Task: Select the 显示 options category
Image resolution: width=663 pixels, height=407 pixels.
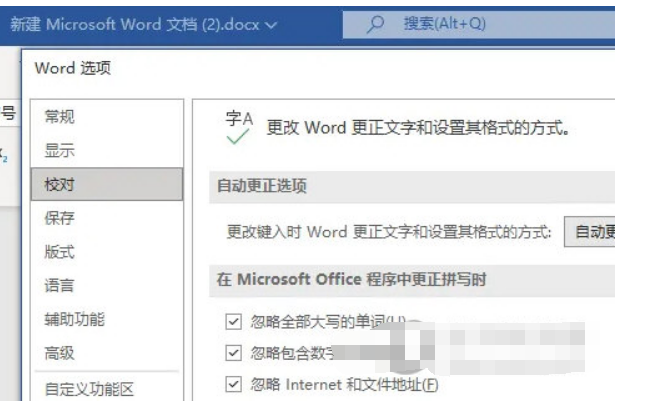Action: coord(107,150)
